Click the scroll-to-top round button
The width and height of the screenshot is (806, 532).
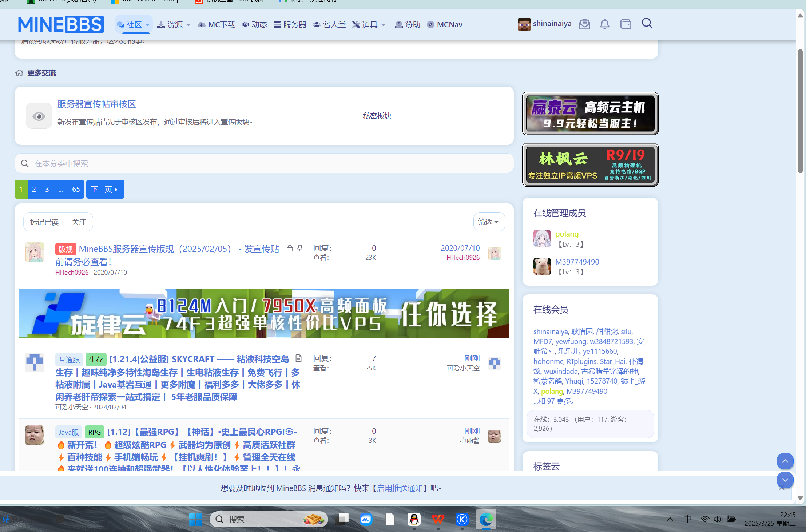[785, 461]
